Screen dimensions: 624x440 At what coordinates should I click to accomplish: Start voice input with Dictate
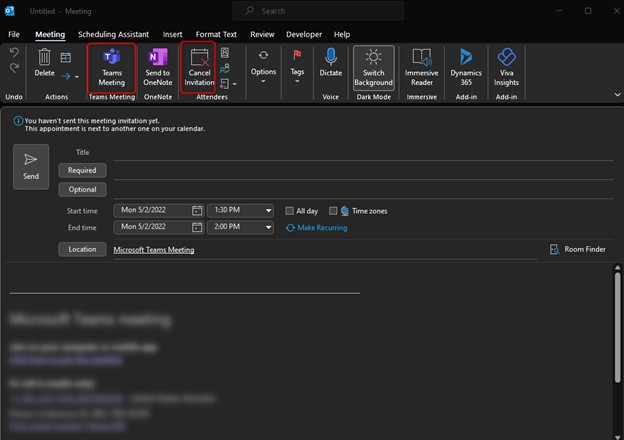[x=331, y=66]
